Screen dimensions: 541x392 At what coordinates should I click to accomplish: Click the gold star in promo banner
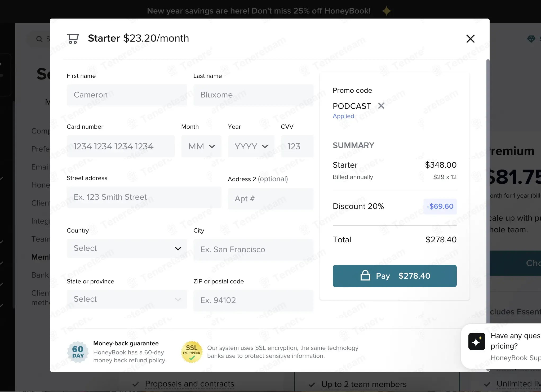click(x=387, y=11)
